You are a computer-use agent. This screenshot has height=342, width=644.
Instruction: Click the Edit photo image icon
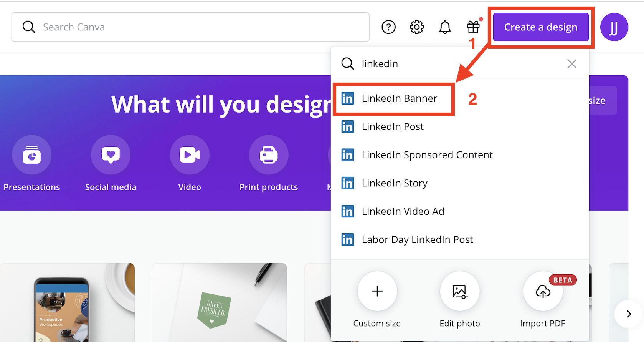(460, 291)
